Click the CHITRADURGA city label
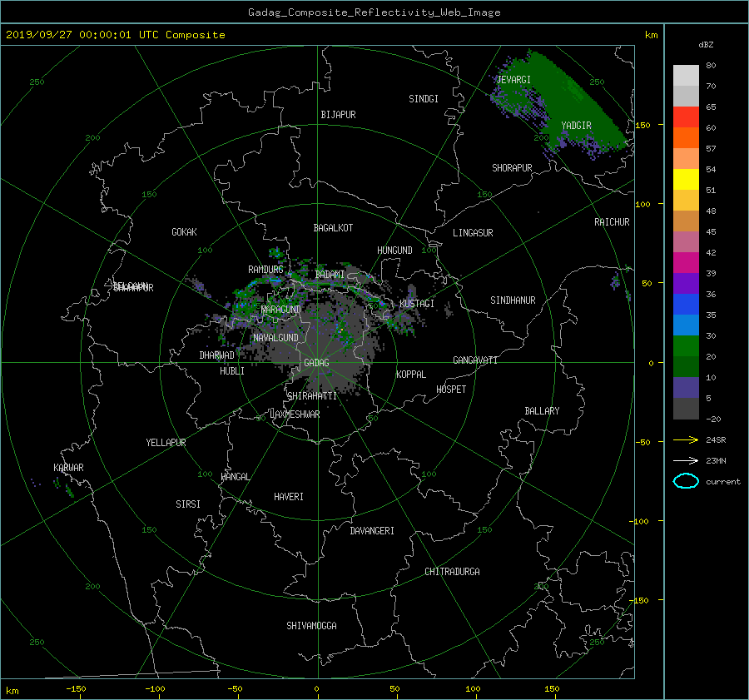Screen dimensions: 749x700 452,572
